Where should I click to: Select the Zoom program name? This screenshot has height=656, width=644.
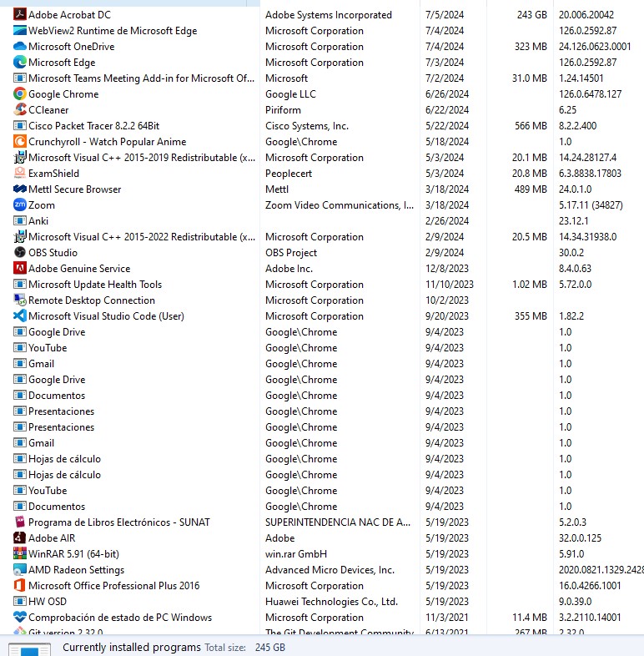click(x=42, y=205)
